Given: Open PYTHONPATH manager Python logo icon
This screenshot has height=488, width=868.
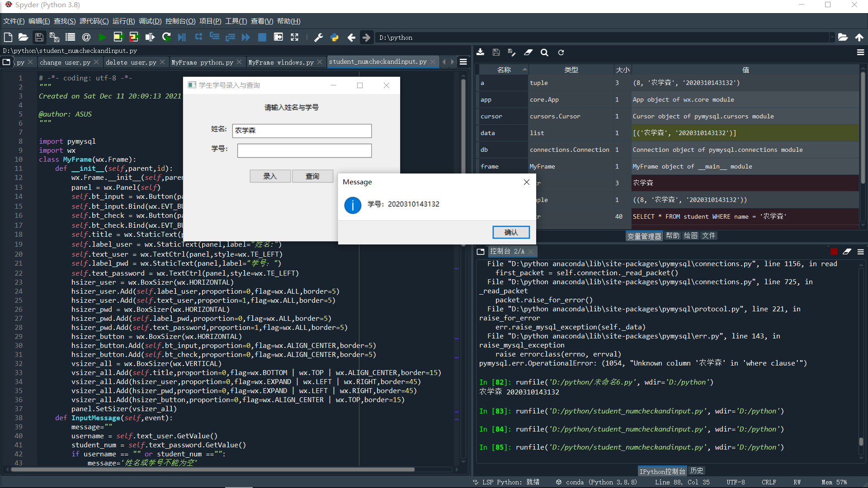Looking at the screenshot, I should click(x=335, y=38).
